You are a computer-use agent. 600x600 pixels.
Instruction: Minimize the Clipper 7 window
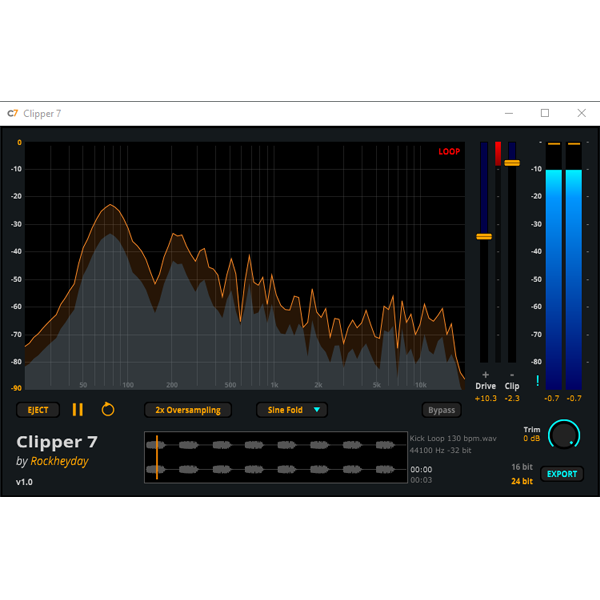(x=509, y=113)
